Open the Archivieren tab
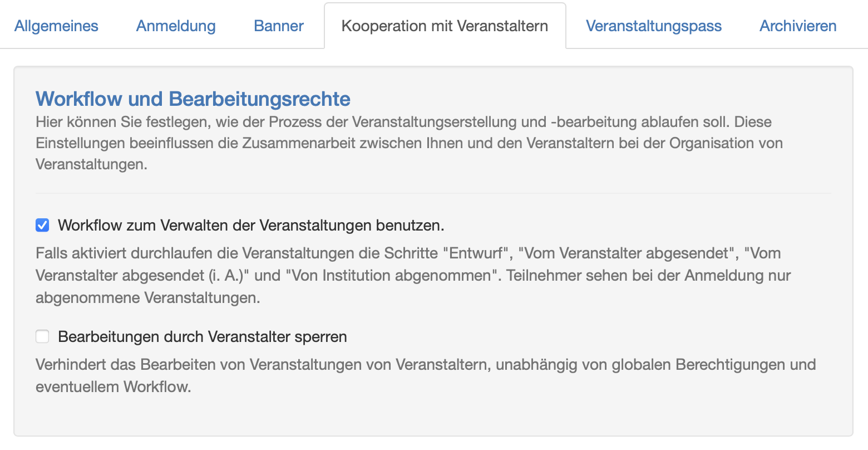This screenshot has height=450, width=868. click(x=798, y=26)
